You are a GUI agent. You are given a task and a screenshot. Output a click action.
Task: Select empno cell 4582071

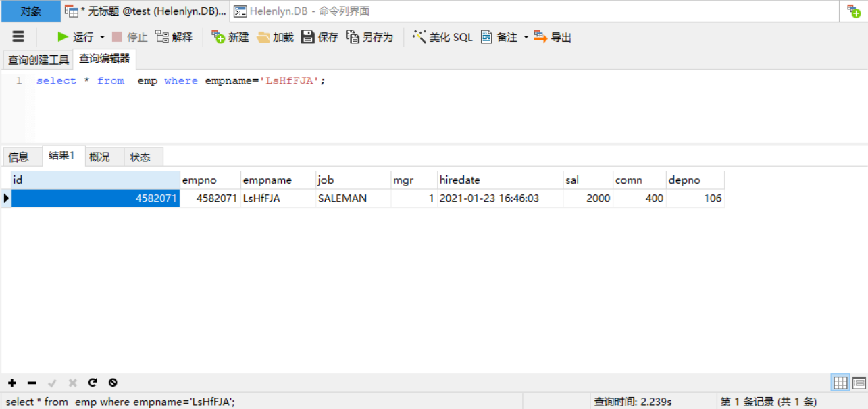click(x=210, y=198)
